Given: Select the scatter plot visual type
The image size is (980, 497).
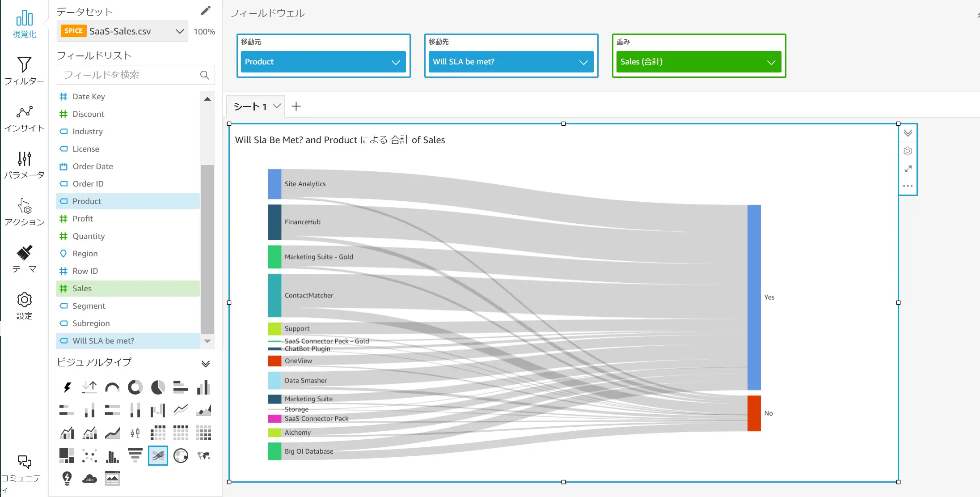Looking at the screenshot, I should tap(89, 456).
